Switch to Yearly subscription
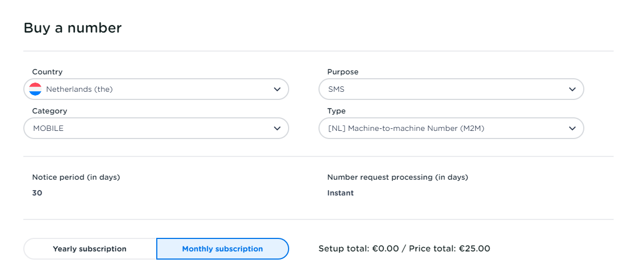 pyautogui.click(x=90, y=249)
